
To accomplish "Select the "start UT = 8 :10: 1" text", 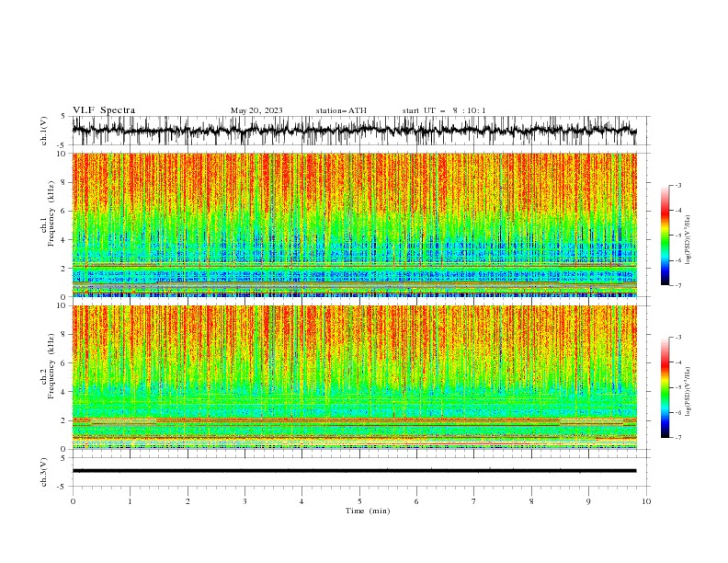I will click(444, 110).
